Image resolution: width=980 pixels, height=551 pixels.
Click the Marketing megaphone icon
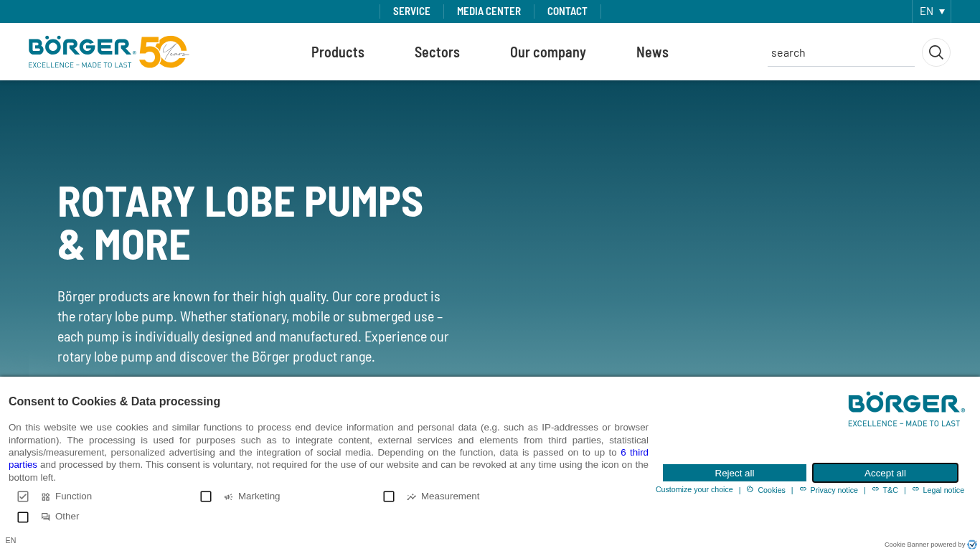[228, 496]
